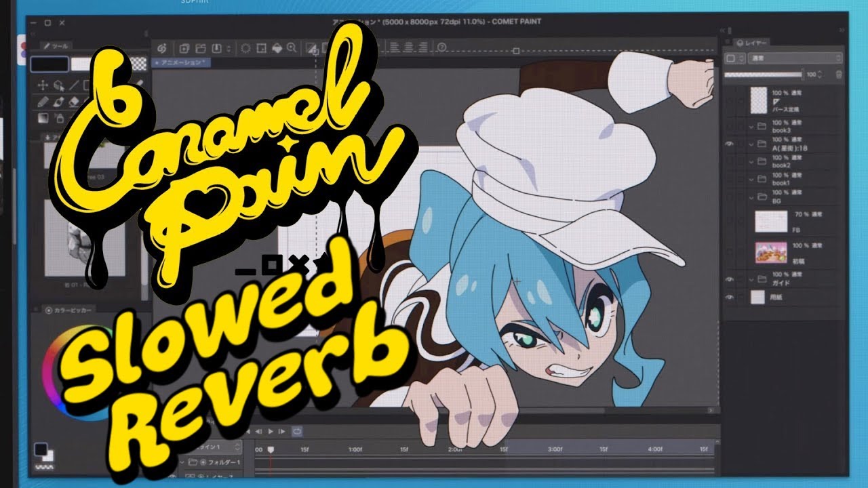Select the 初稿 layer thumbnail

click(771, 252)
